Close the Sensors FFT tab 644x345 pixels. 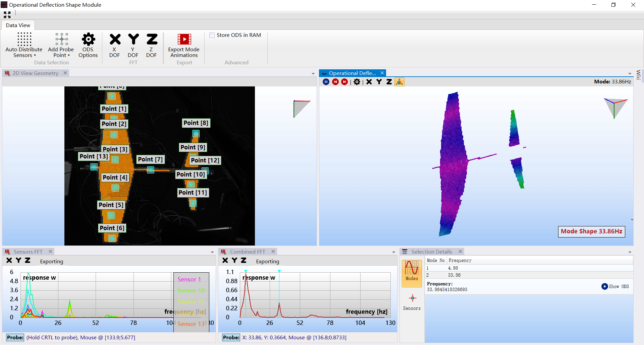[x=51, y=252]
